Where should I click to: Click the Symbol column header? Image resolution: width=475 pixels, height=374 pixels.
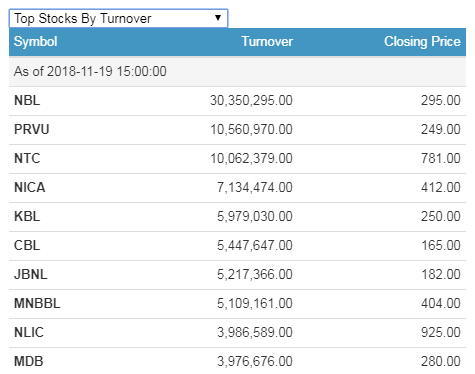pos(35,42)
